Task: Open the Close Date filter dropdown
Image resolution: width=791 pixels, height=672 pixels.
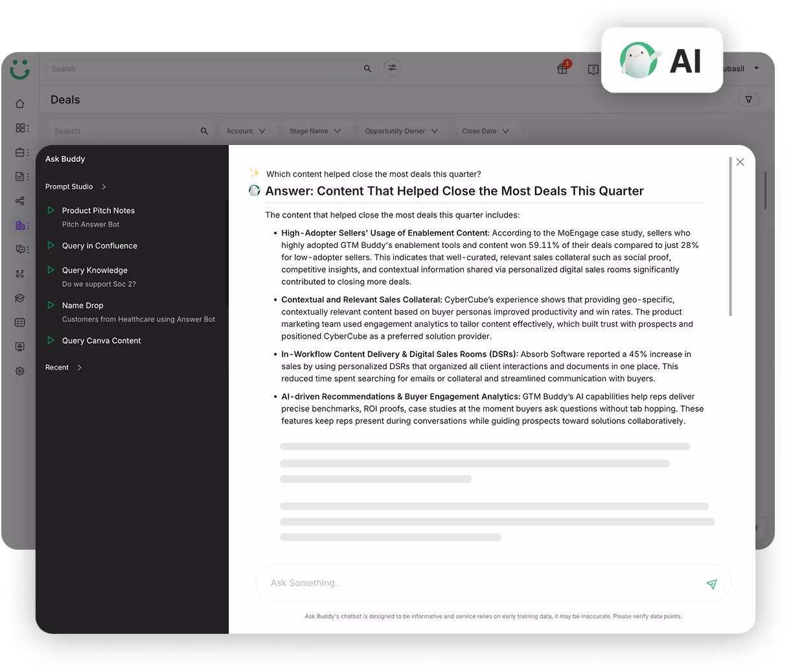Action: click(485, 131)
